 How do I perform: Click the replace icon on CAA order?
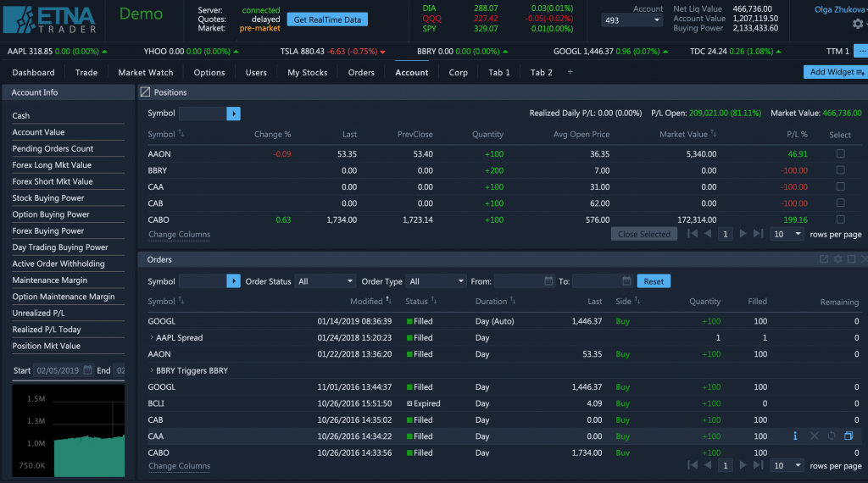(832, 436)
